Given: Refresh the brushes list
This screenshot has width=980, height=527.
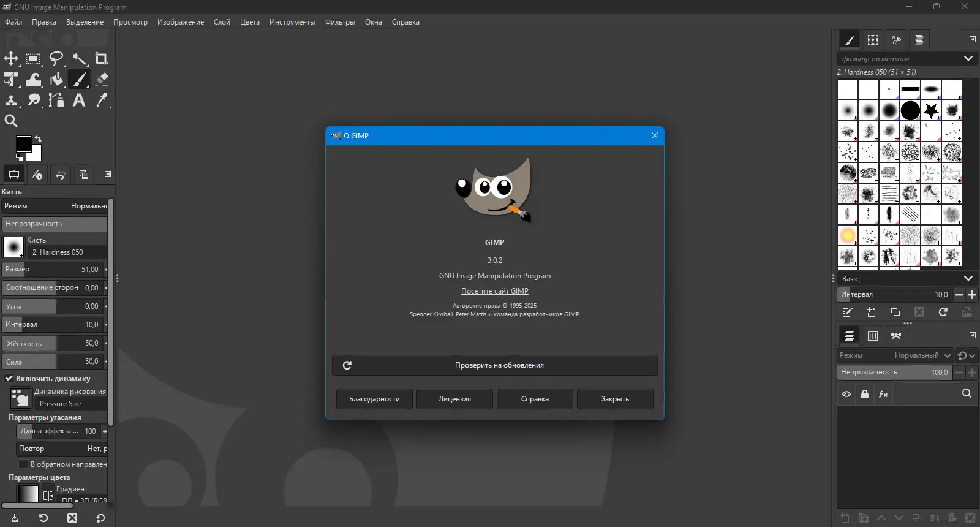Looking at the screenshot, I should (x=943, y=313).
